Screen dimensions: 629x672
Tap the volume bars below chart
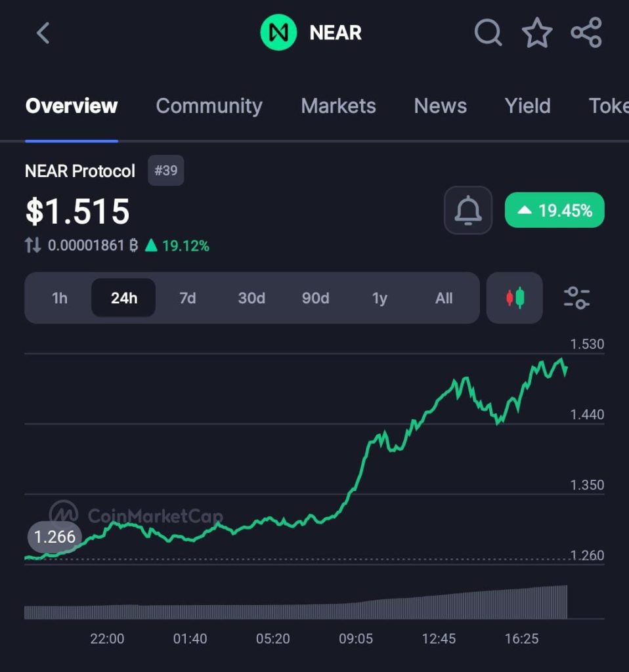point(296,602)
